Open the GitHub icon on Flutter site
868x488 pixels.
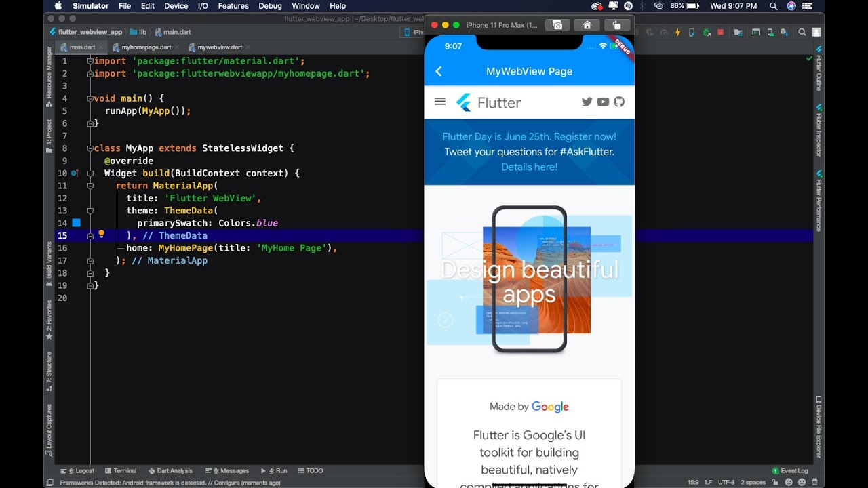tap(618, 102)
